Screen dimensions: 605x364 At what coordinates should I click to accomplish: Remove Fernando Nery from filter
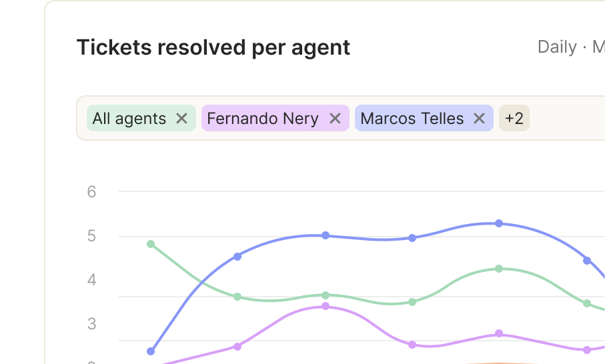336,119
